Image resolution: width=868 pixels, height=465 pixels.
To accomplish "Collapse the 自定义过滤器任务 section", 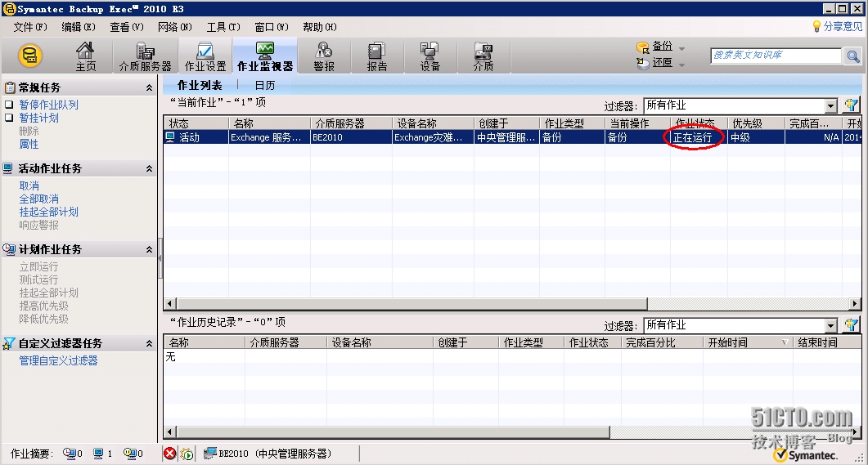I will pyautogui.click(x=149, y=343).
